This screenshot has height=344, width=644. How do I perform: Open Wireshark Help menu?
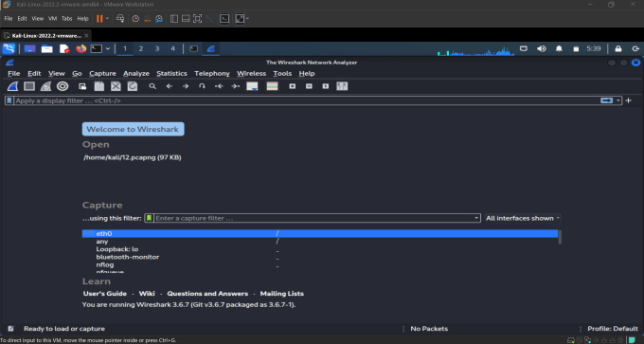click(307, 74)
